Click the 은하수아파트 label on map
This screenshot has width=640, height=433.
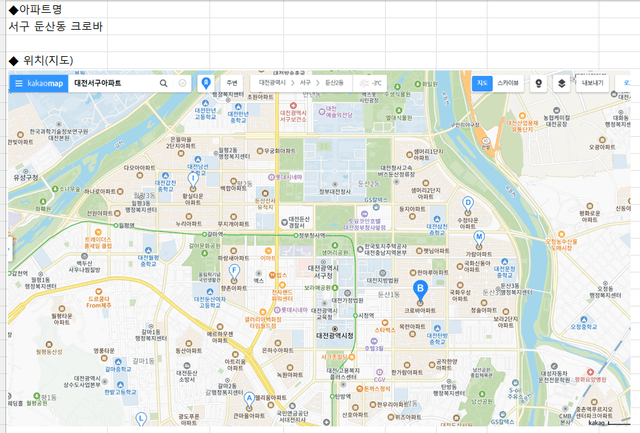pos(278,350)
